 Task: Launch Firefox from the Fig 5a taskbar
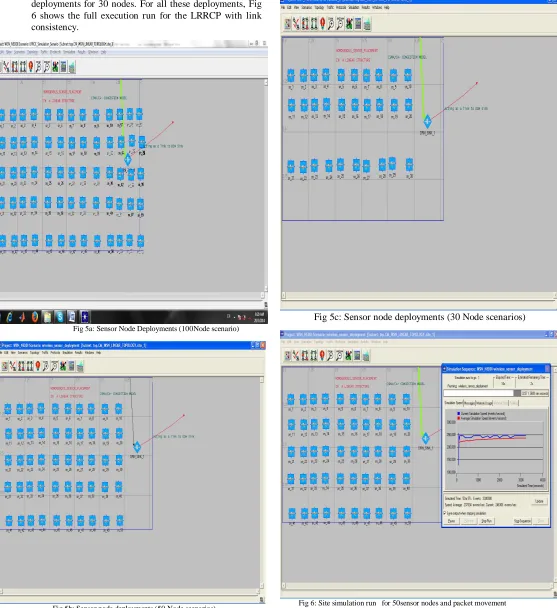[35, 317]
